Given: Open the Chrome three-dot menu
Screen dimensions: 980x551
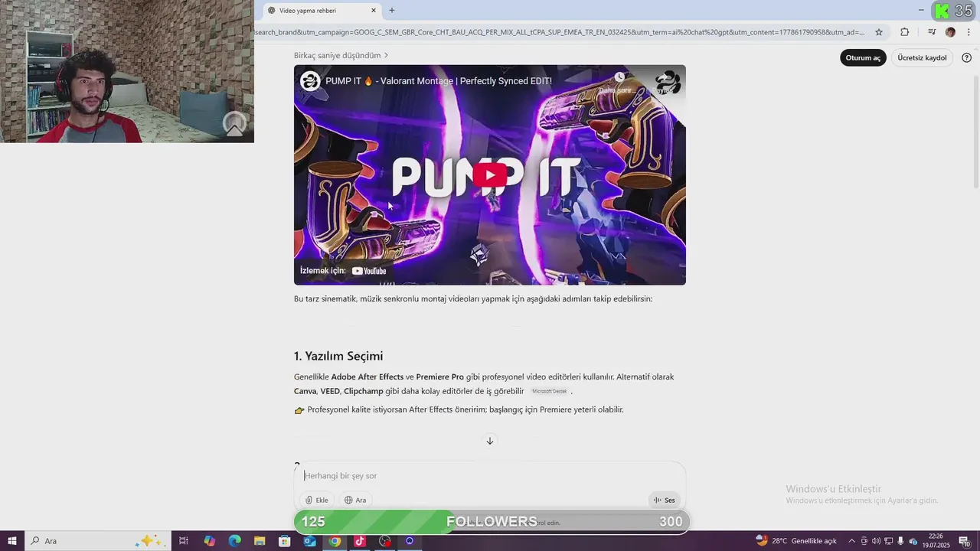Looking at the screenshot, I should [x=969, y=32].
